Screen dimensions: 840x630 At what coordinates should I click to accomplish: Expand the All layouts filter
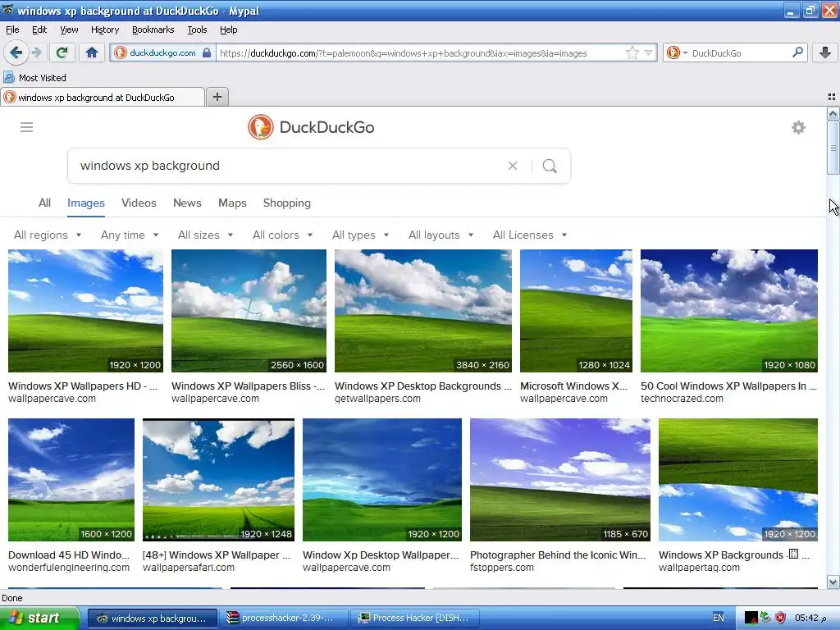[x=441, y=235]
